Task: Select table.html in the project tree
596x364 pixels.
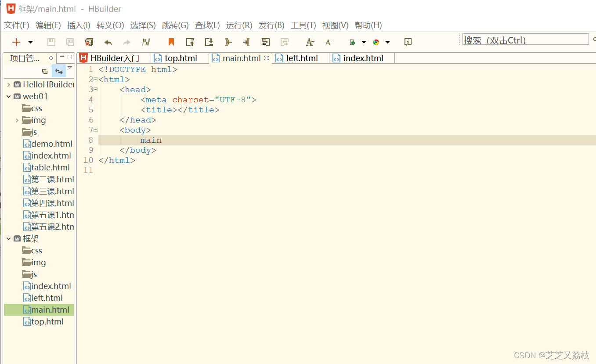Action: [x=46, y=168]
